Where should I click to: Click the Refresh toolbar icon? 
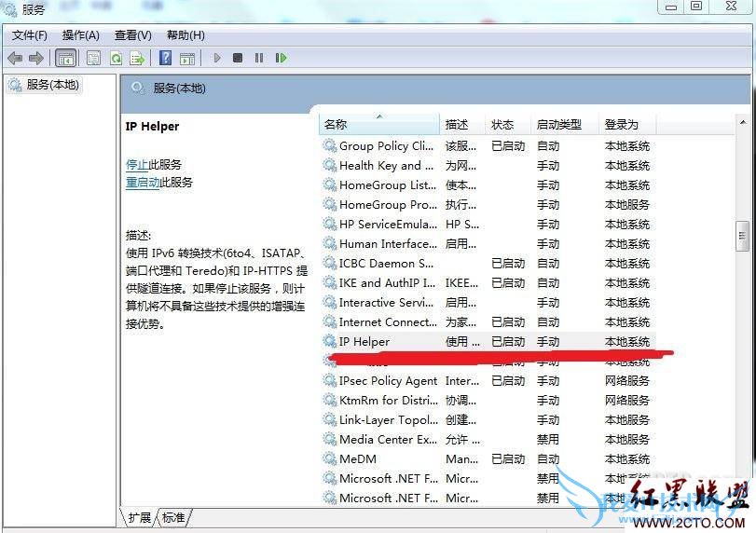pos(117,59)
